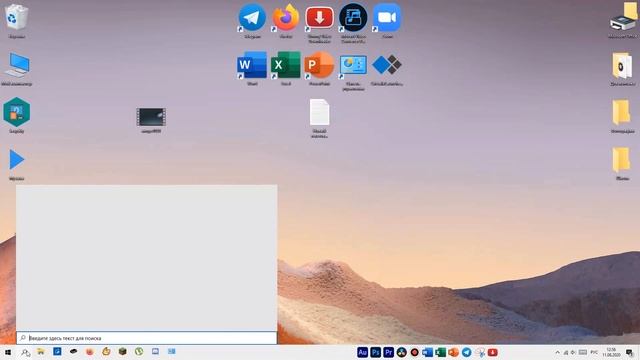Open Telegram from the taskbar

(467, 352)
